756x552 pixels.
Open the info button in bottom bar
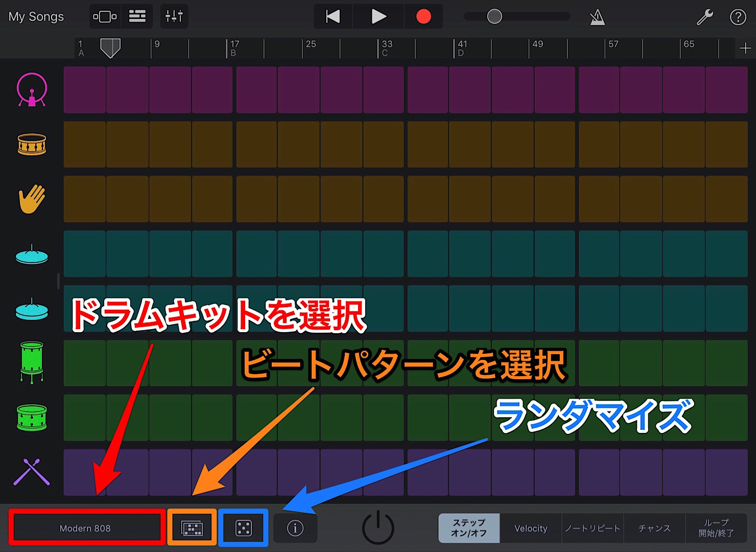click(x=295, y=528)
